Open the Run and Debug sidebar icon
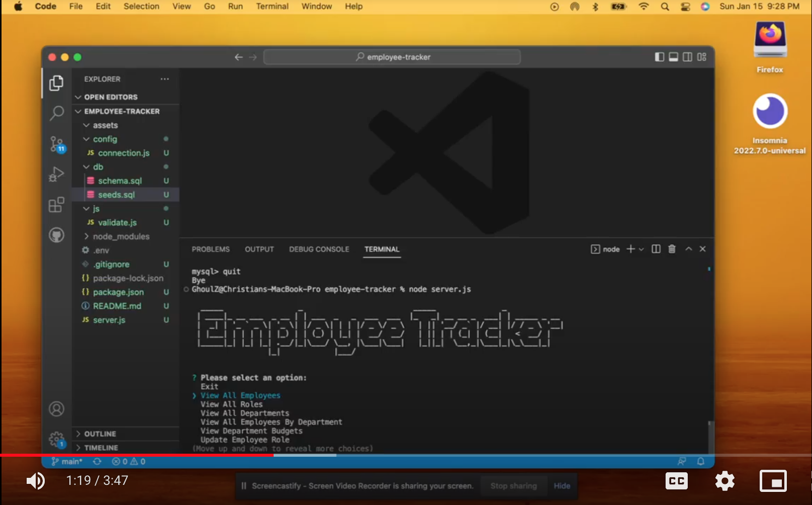The image size is (812, 505). pos(56,175)
